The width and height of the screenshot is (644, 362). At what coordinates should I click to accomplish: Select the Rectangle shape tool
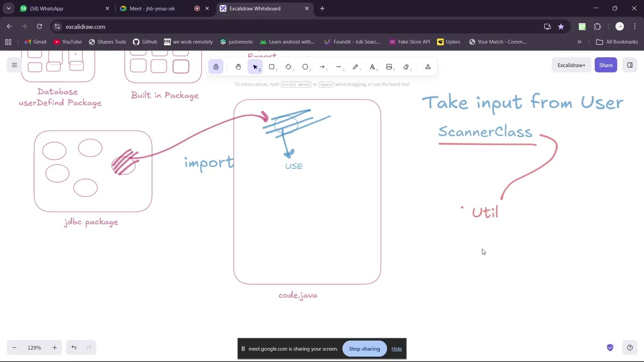coord(272,67)
